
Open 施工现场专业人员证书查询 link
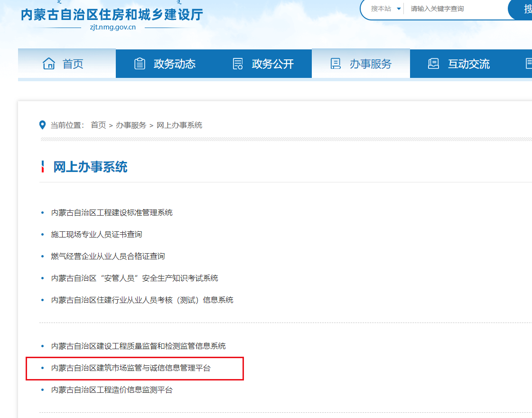(x=97, y=234)
